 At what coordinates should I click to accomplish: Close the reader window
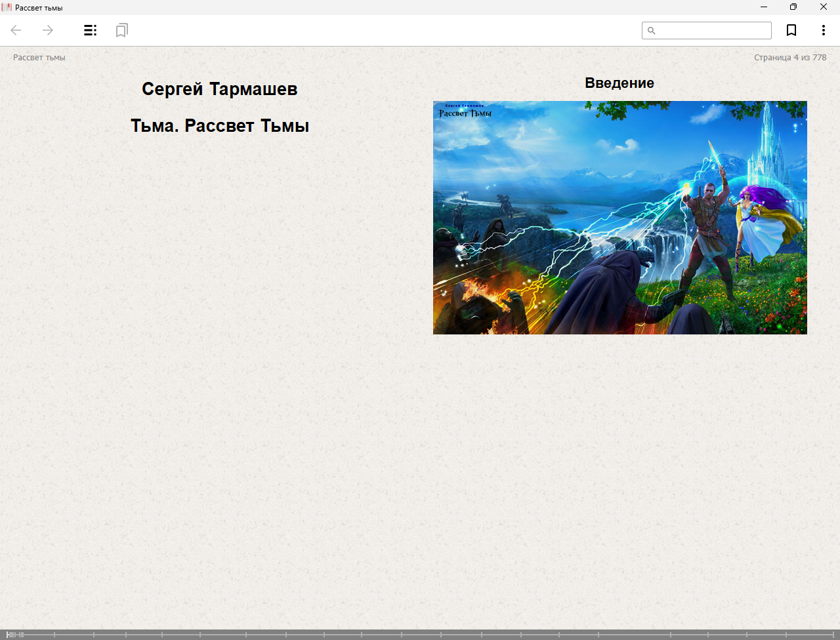pyautogui.click(x=824, y=7)
